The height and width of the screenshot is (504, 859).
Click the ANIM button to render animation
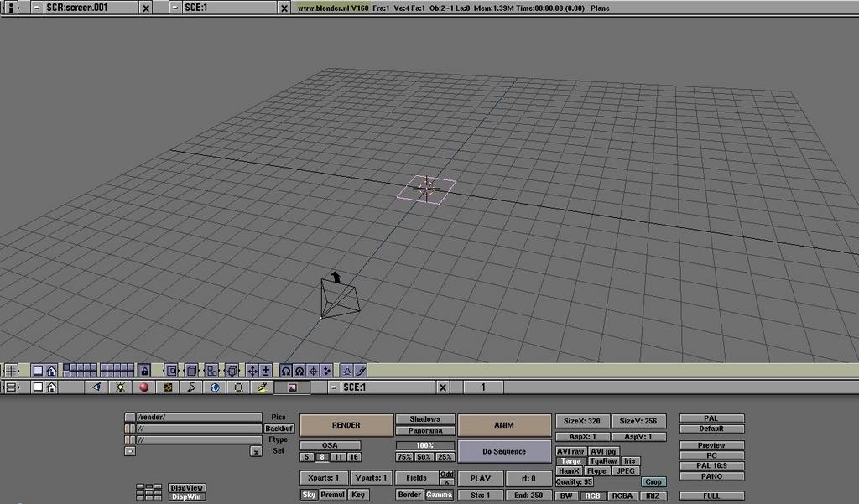point(503,427)
